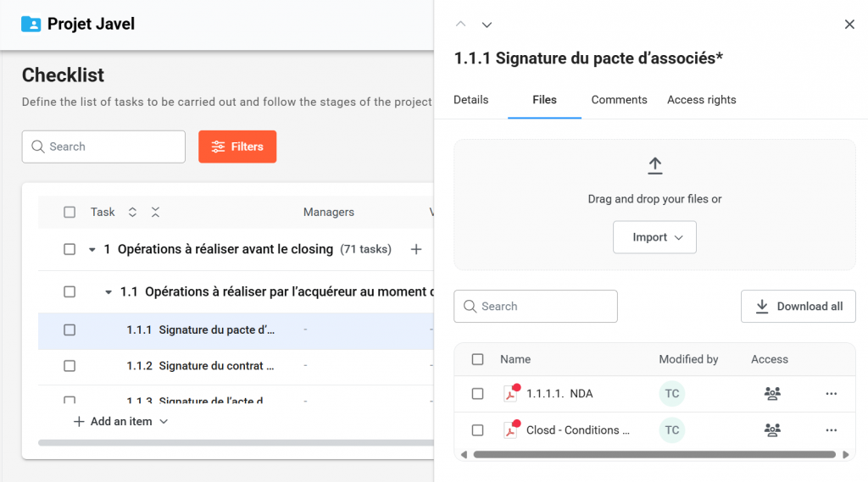Viewport: 868px width, 482px height.
Task: Open PDF icon of Closd - Conditions file
Action: click(x=510, y=430)
